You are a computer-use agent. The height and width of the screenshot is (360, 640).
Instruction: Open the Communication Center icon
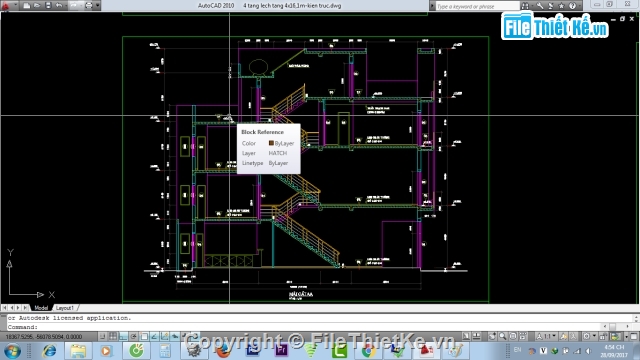551,6
